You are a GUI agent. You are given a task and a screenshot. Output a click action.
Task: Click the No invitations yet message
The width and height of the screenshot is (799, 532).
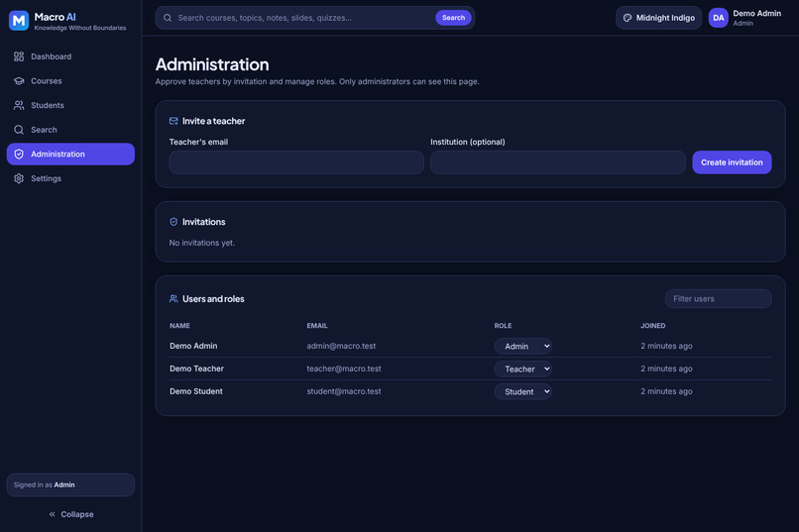click(x=202, y=243)
